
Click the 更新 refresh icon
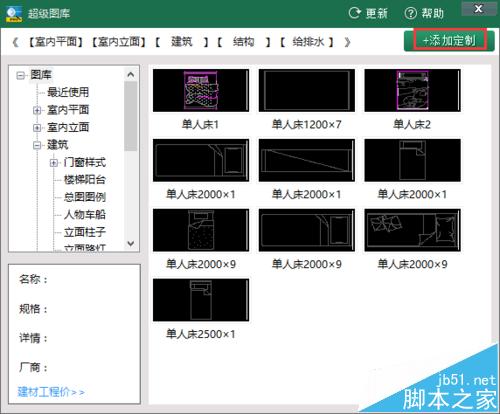355,13
